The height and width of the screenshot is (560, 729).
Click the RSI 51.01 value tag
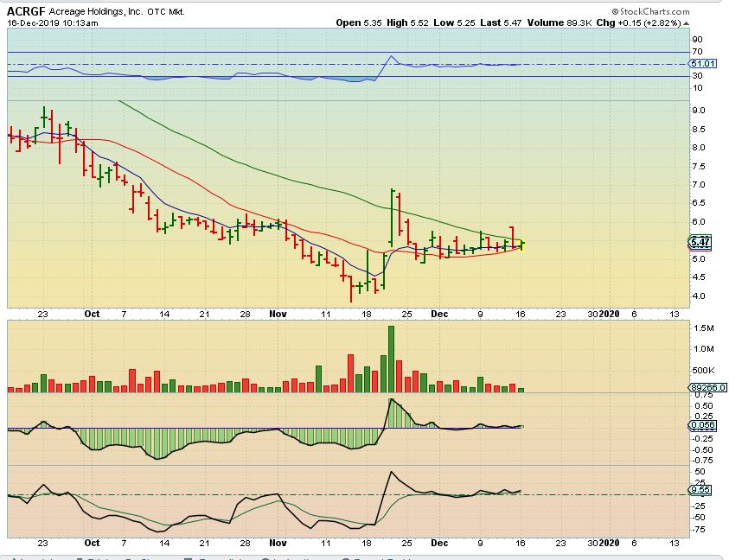[x=701, y=64]
